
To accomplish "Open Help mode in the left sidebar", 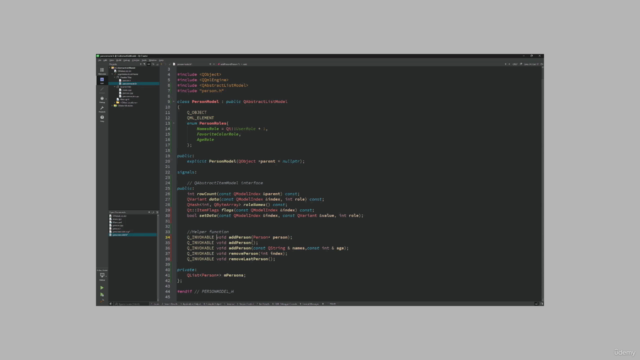I will tap(102, 118).
